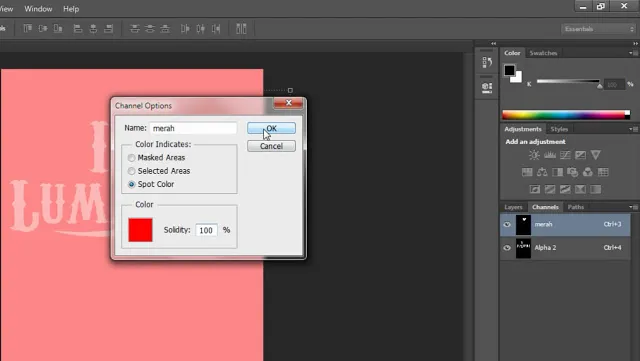Hide the merah channel eye icon
The image size is (640, 361).
pyautogui.click(x=507, y=224)
